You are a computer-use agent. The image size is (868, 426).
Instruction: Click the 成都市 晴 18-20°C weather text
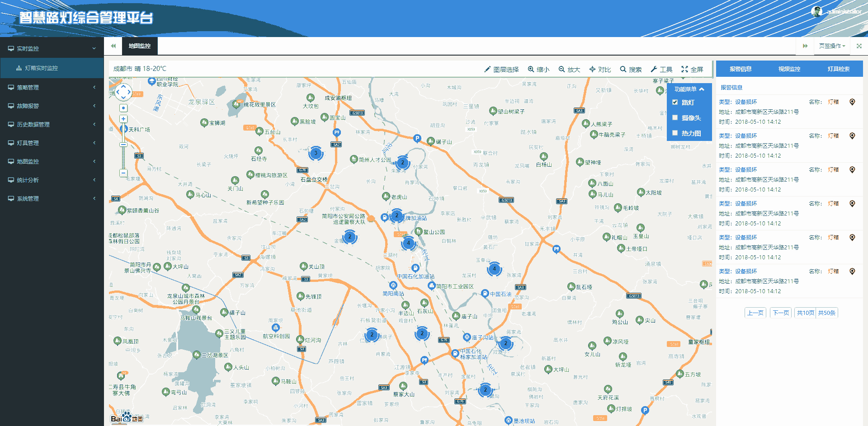[140, 69]
